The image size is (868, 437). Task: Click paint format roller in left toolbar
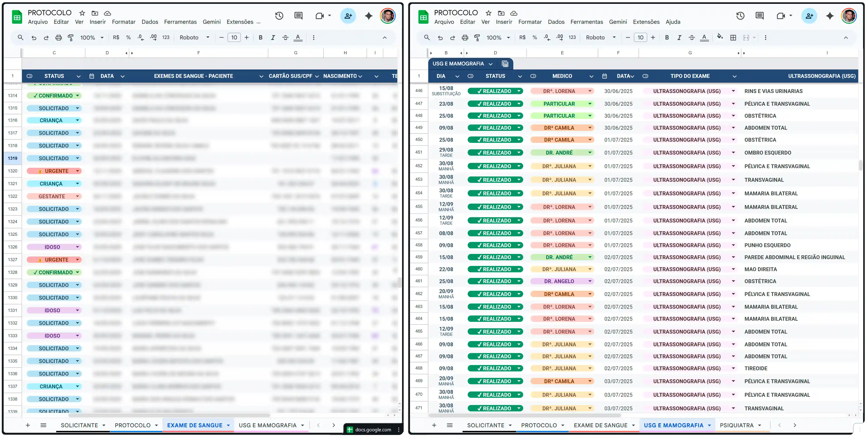click(x=71, y=37)
